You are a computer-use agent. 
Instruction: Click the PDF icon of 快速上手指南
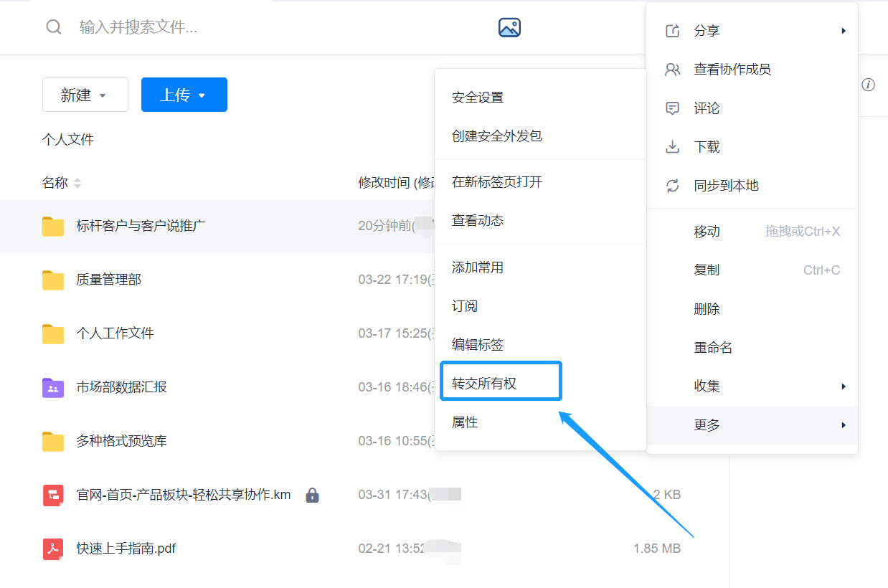[53, 549]
